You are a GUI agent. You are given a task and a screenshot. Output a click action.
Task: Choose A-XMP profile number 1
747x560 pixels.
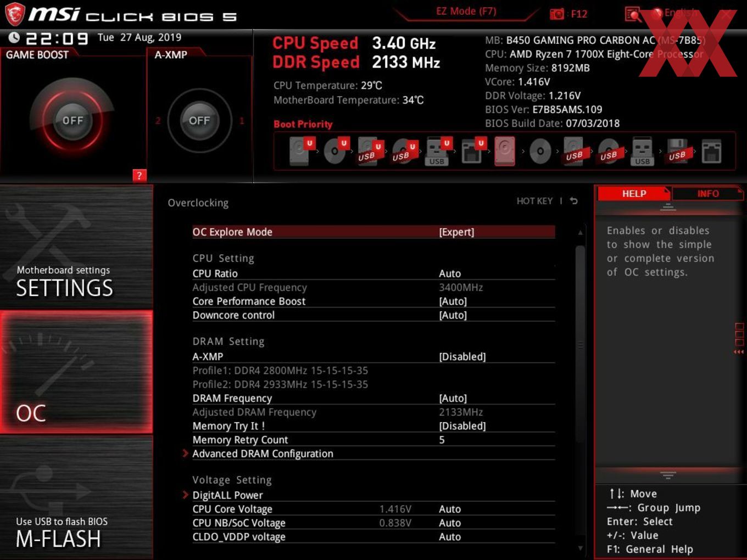[242, 120]
